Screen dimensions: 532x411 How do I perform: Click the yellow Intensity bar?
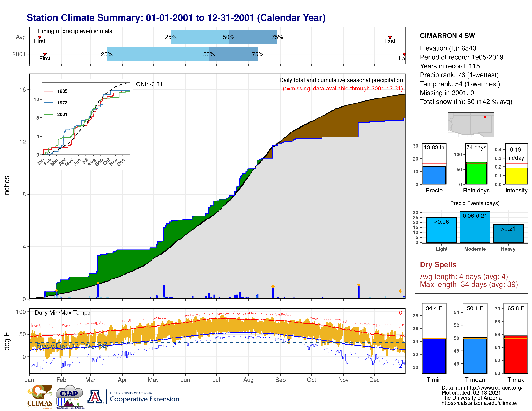(516, 176)
